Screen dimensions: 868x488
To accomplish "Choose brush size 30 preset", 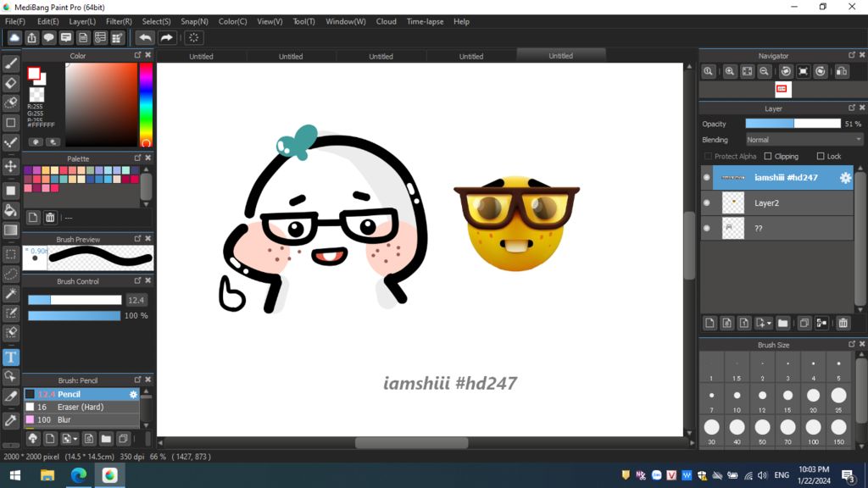I will 711,430.
